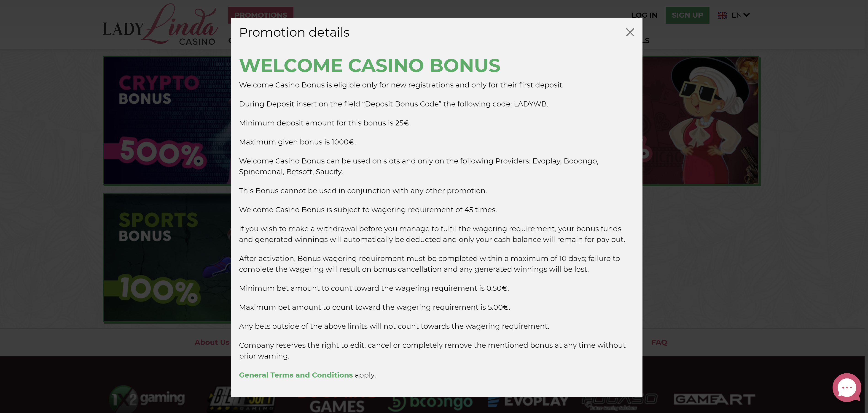Click the Evoplay provider logo
Screen dimensions: 868x413
click(x=528, y=401)
